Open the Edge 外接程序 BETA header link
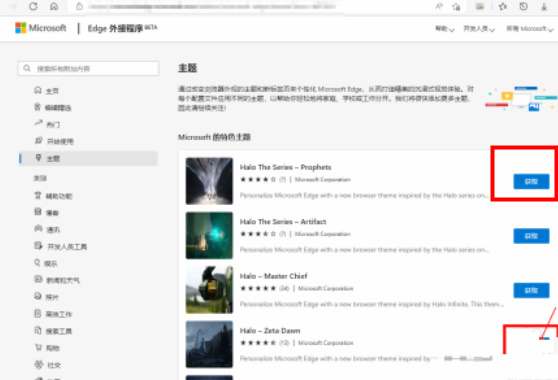 (x=122, y=28)
